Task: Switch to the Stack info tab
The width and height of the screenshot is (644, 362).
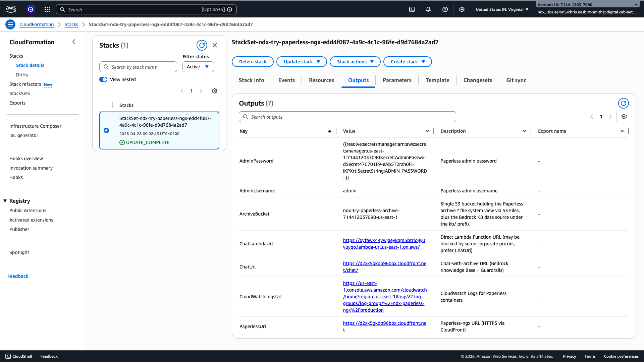Action: pyautogui.click(x=251, y=80)
